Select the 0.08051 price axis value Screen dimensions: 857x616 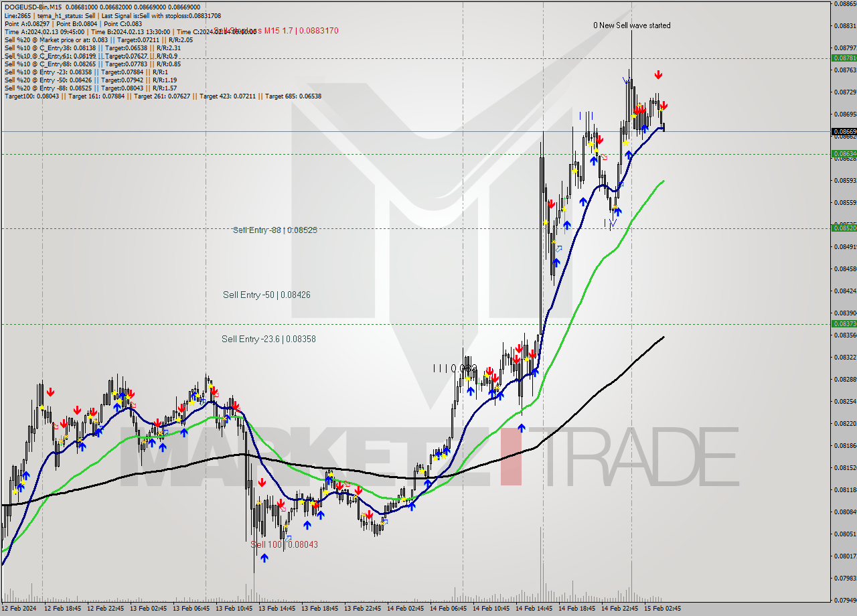tap(845, 534)
